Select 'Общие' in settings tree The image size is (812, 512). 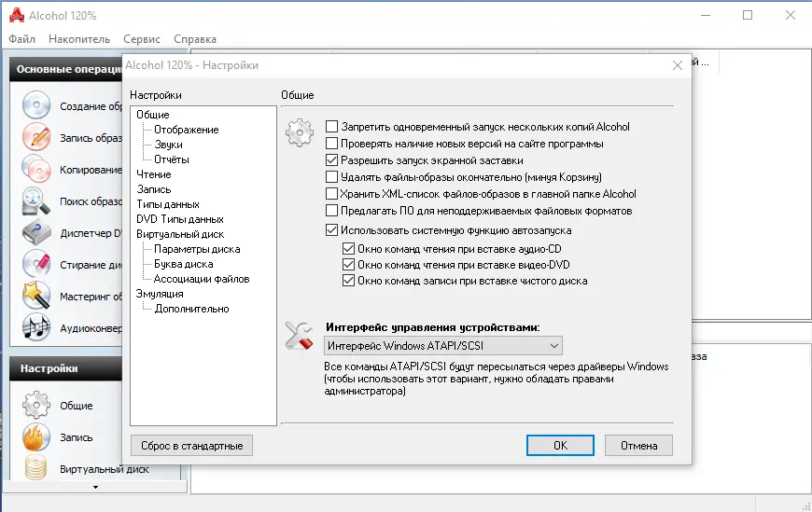click(153, 115)
